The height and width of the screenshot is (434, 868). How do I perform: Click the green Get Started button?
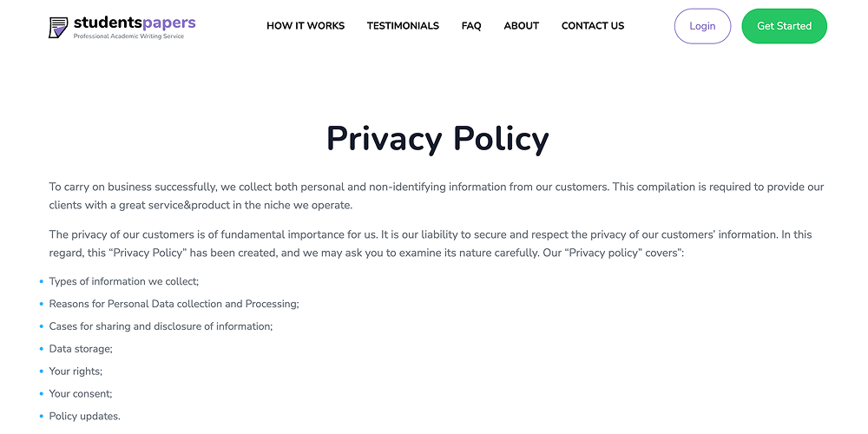(x=784, y=26)
